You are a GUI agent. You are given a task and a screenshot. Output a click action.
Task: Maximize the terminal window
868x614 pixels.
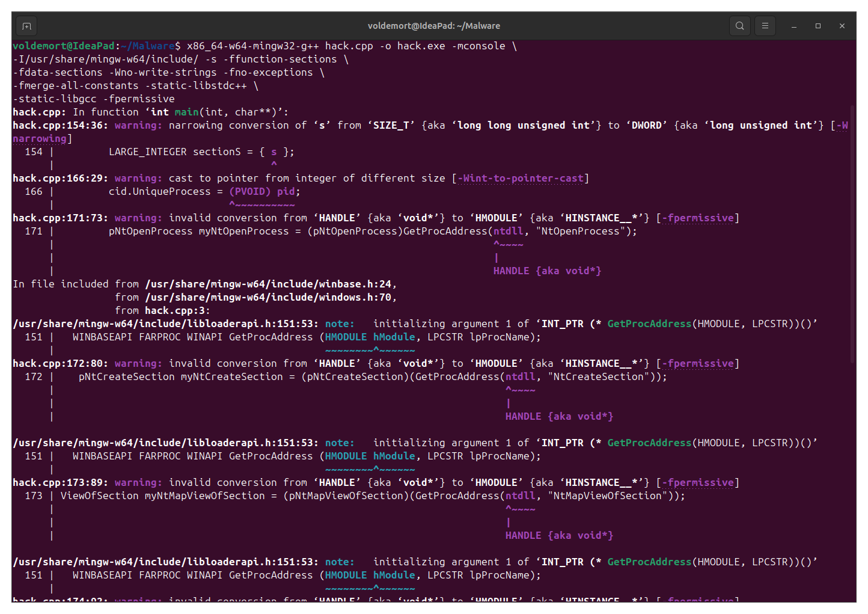coord(818,26)
